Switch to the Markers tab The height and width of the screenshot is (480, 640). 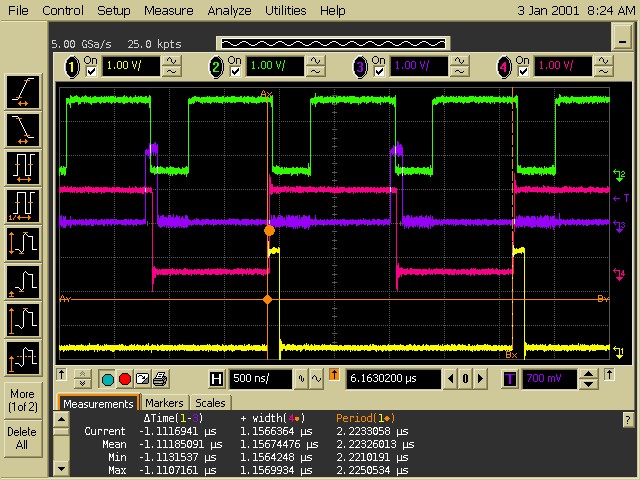point(165,403)
